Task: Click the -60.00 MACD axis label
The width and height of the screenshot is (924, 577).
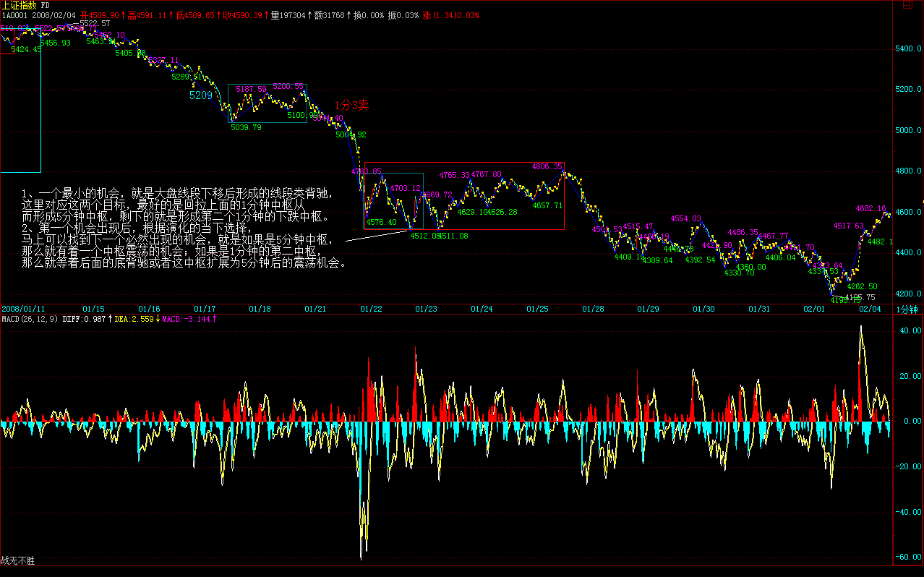Action: pos(908,557)
